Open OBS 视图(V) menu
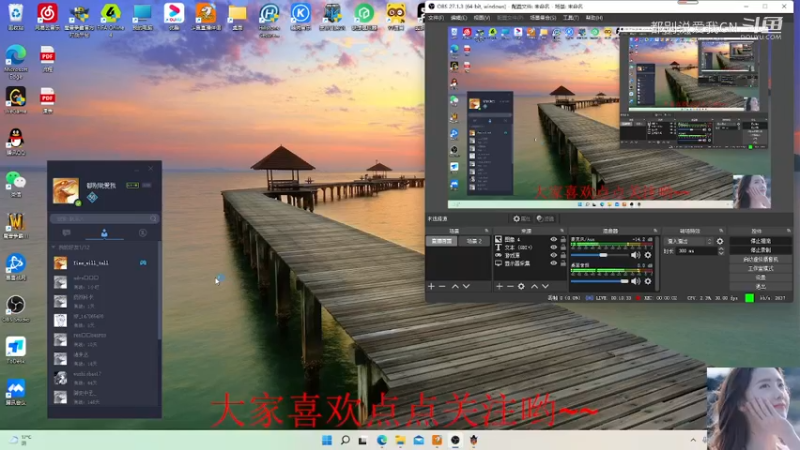This screenshot has width=800, height=450. 482,18
